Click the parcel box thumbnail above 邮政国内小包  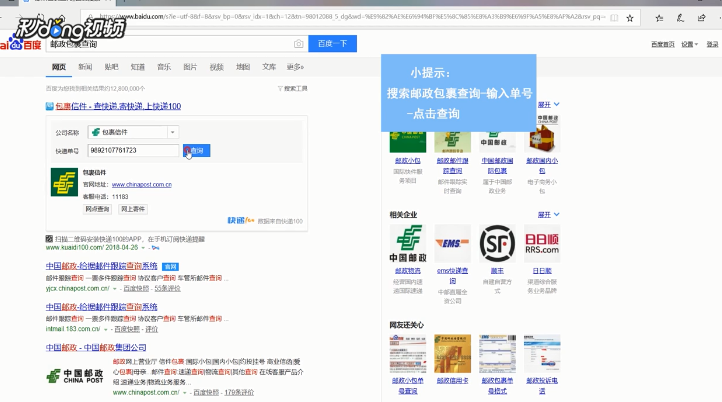click(x=542, y=134)
